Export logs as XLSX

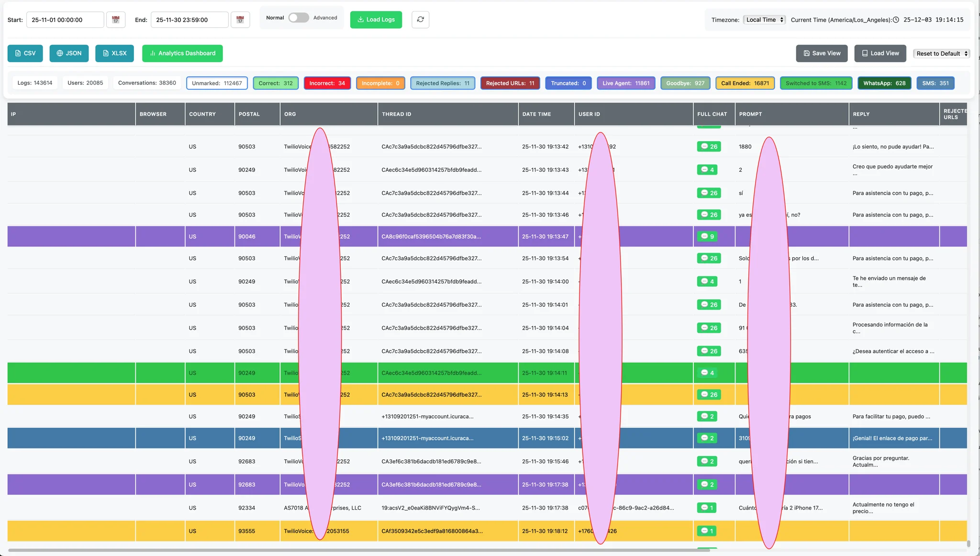114,53
